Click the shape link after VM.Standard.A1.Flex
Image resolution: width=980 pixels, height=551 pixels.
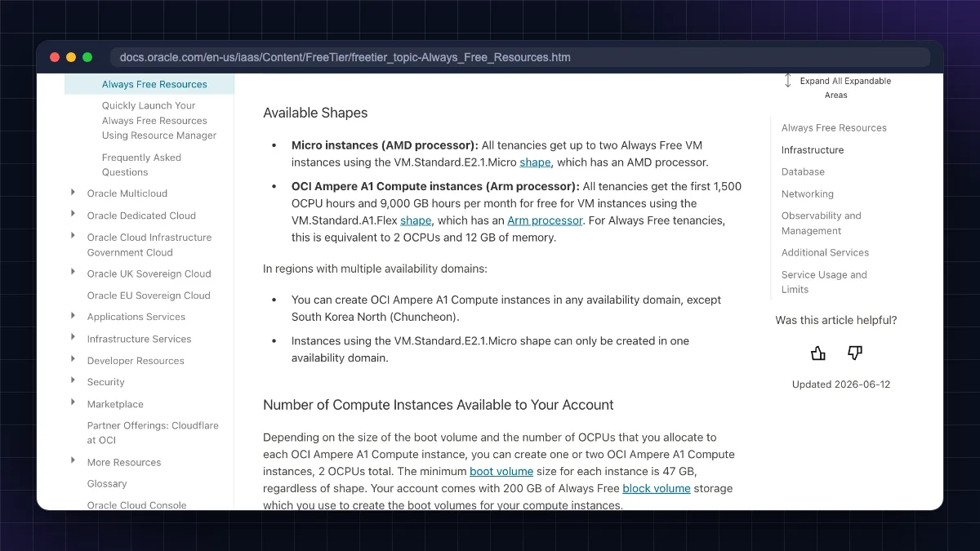416,220
